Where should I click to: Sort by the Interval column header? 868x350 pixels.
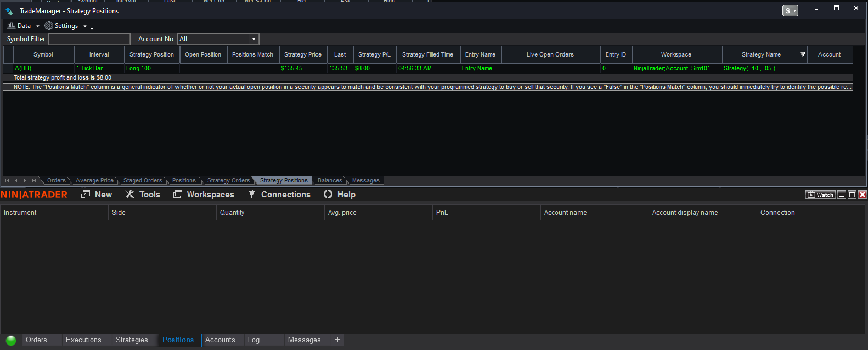99,54
